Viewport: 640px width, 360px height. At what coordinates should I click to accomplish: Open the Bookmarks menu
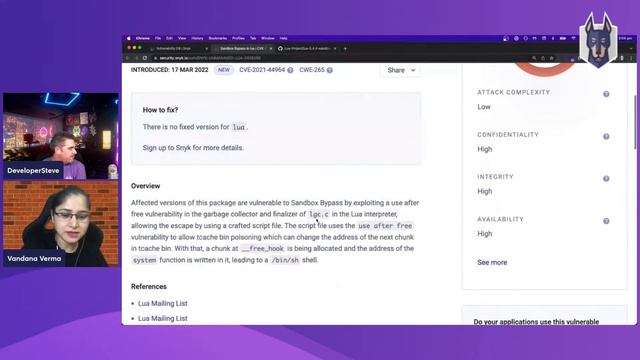pyautogui.click(x=218, y=38)
